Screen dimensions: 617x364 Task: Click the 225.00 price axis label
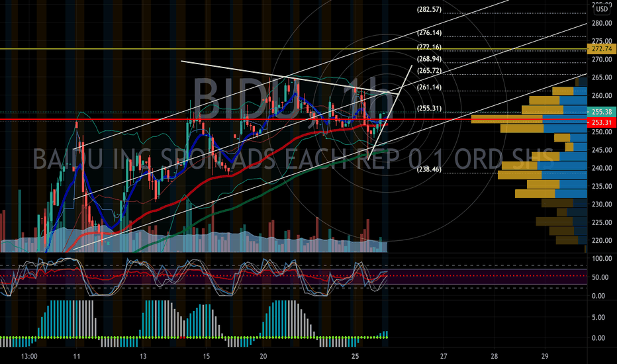[x=602, y=223]
